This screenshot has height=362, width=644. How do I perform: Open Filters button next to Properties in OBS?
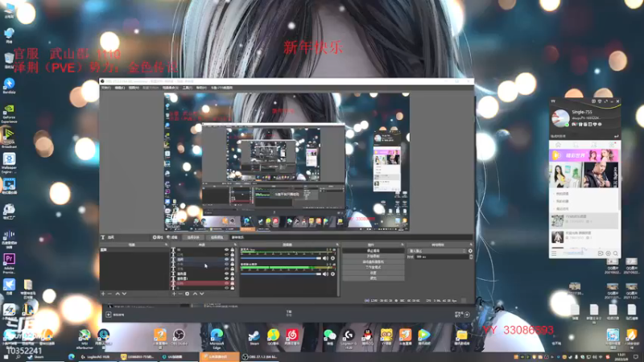click(172, 237)
